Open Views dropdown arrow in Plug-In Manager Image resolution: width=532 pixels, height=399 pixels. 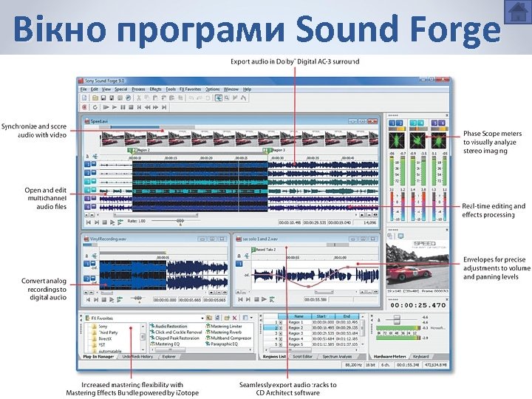coord(251,318)
